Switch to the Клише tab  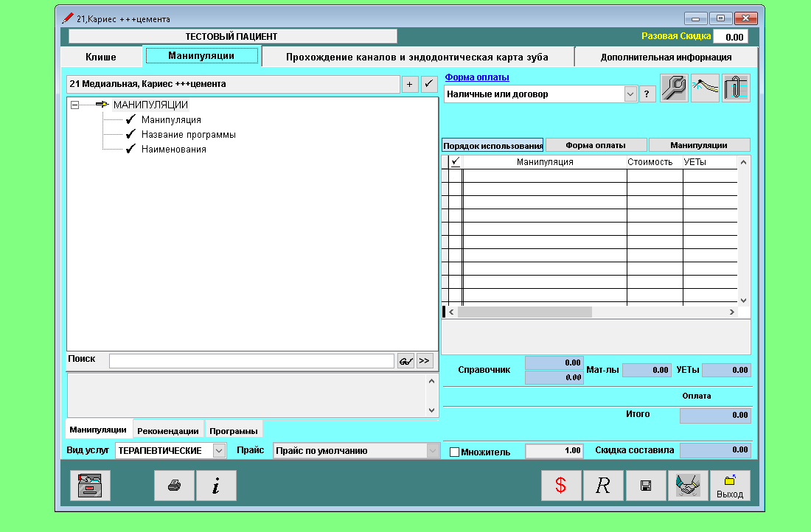(101, 57)
